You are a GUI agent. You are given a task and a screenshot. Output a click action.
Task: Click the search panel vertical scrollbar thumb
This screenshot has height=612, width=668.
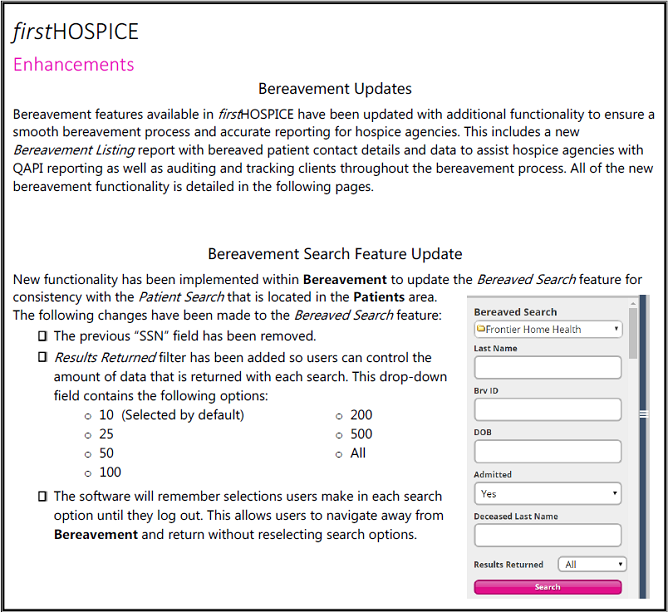633,335
